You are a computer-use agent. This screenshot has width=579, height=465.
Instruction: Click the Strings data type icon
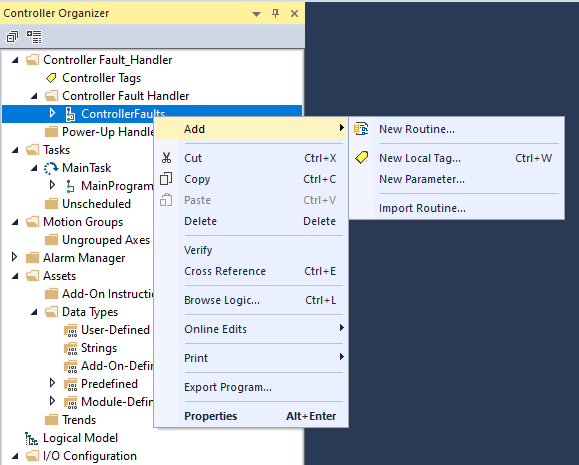tap(70, 348)
